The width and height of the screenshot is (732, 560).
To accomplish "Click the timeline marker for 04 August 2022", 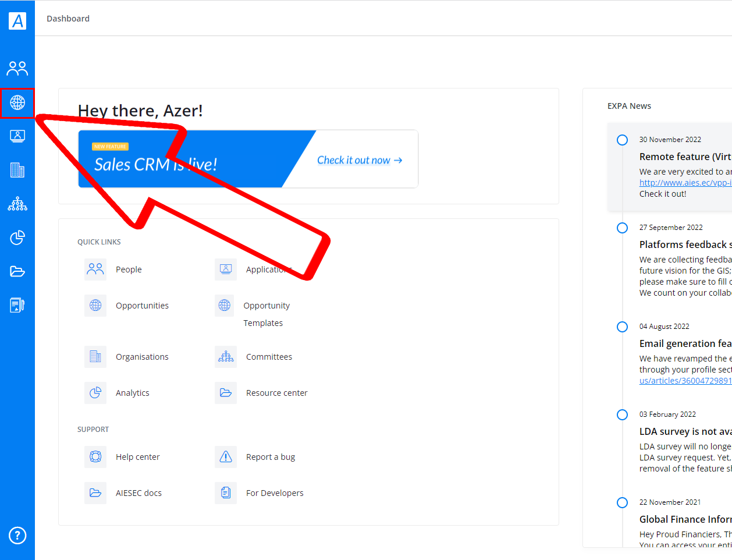I will click(x=622, y=327).
